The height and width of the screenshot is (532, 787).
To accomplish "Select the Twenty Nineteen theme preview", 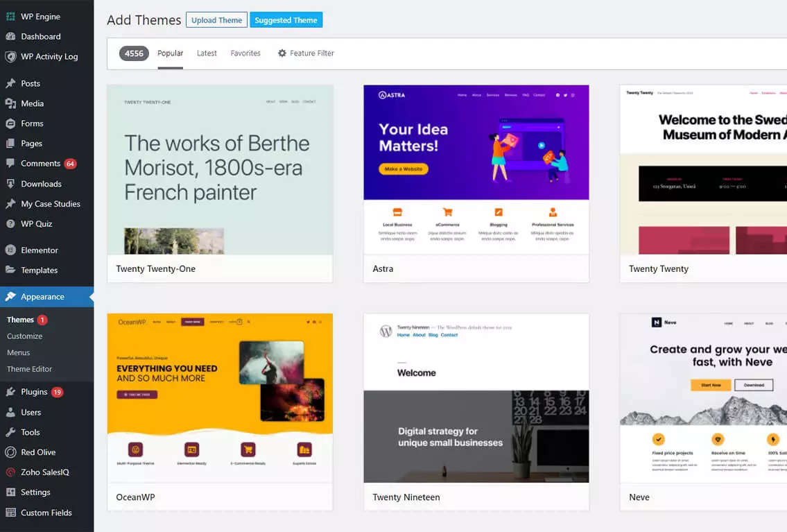I will 476,399.
